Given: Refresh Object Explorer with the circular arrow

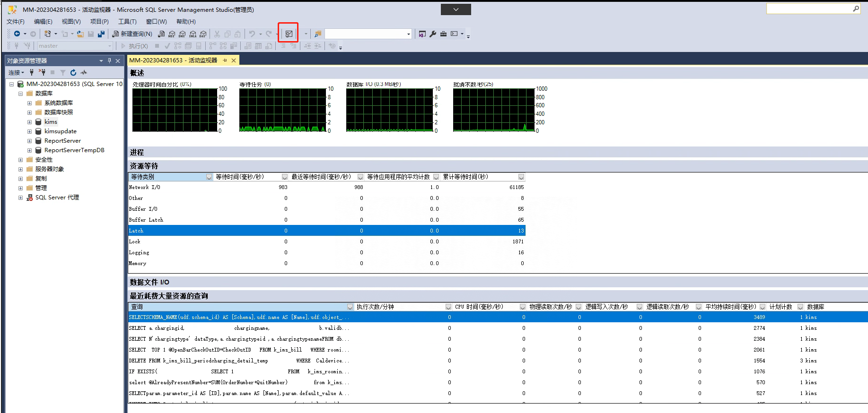Looking at the screenshot, I should [73, 72].
